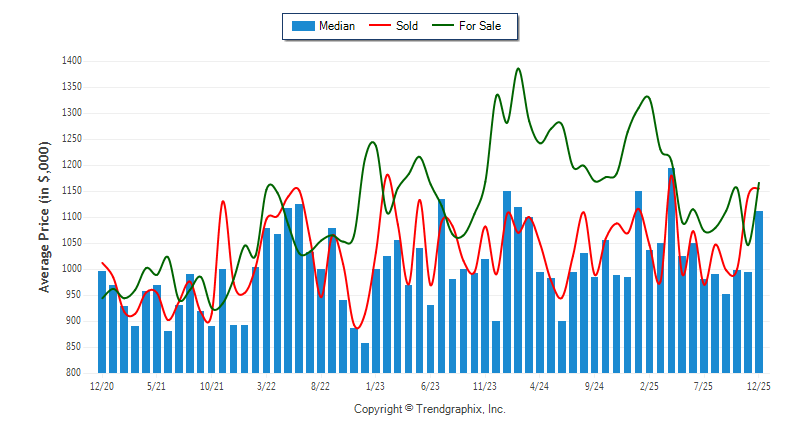This screenshot has height=434, width=800.
Task: Click the 4/24 x-axis date label
Action: point(540,385)
